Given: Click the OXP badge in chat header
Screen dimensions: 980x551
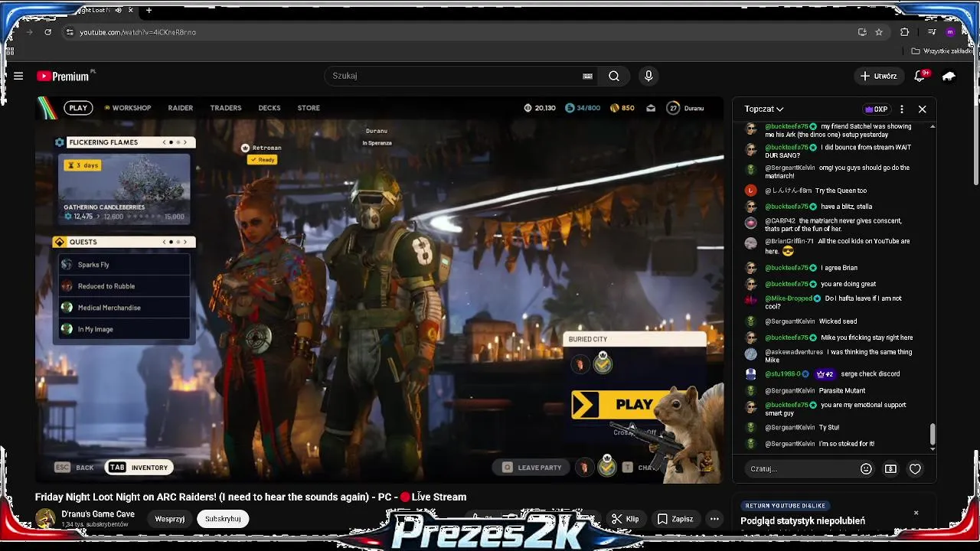Looking at the screenshot, I should (876, 109).
